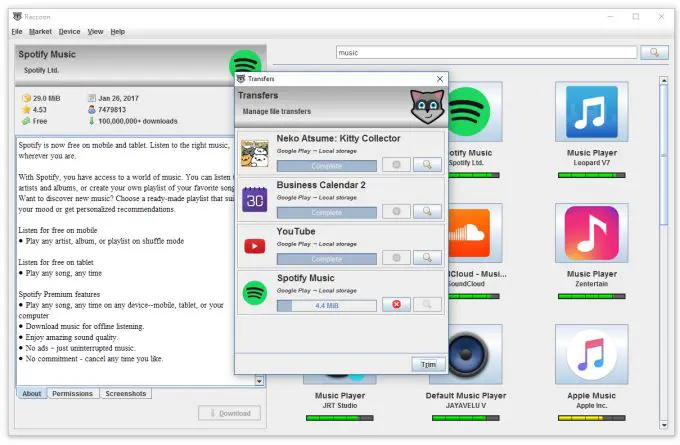Locate the YouTube downloaded file
The height and width of the screenshot is (445, 680).
427,259
